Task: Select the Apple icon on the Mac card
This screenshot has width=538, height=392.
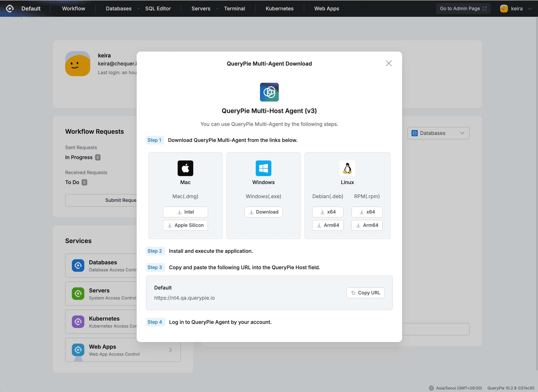Action: [185, 168]
